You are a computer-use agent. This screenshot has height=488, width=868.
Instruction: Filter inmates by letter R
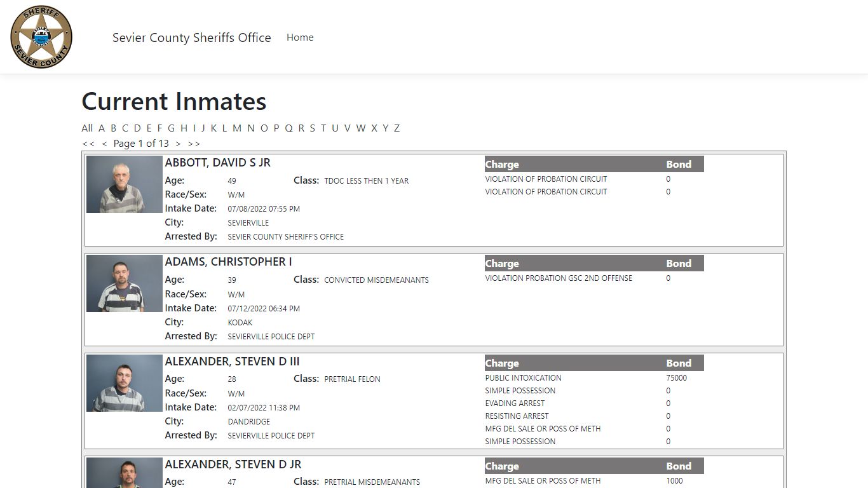coord(301,128)
